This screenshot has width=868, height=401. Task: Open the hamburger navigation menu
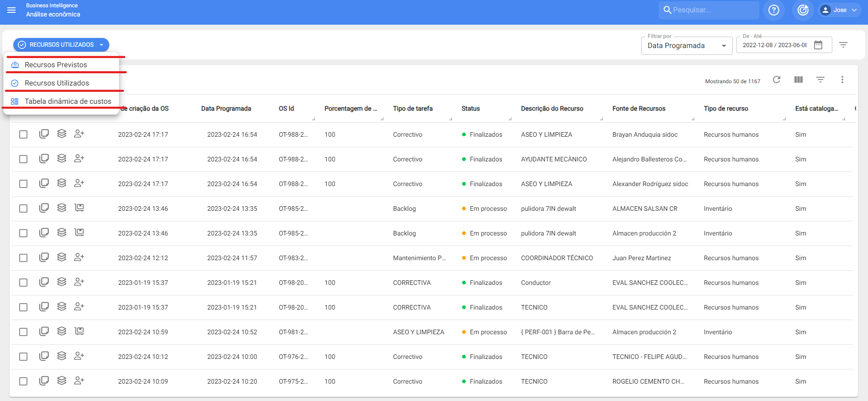11,10
